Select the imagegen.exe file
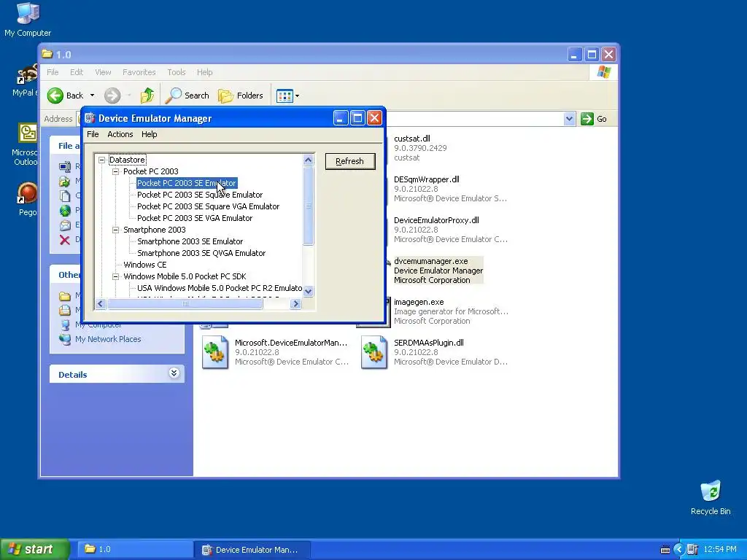The image size is (747, 560). pyautogui.click(x=419, y=303)
